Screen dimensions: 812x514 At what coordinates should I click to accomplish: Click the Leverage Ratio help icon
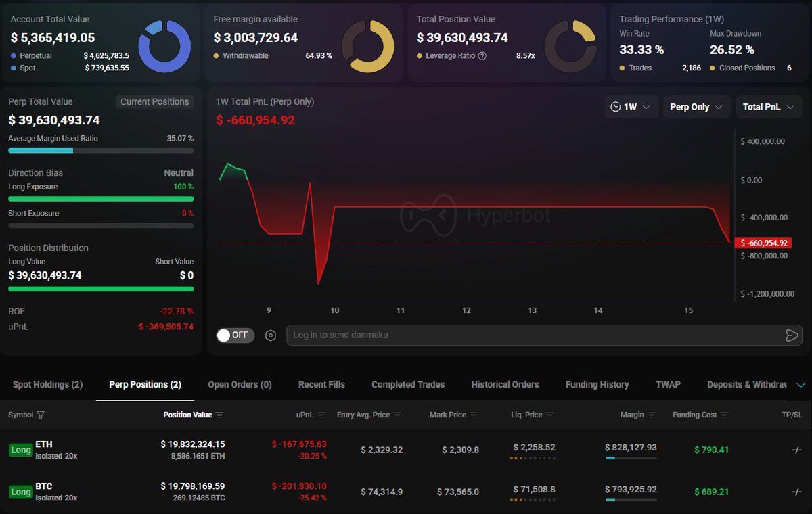point(482,56)
